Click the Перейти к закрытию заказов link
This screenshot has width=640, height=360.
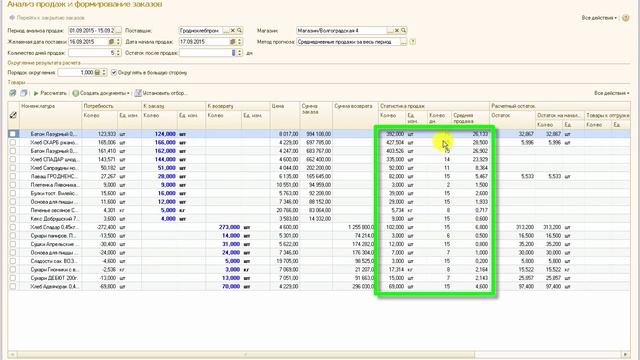(51, 18)
